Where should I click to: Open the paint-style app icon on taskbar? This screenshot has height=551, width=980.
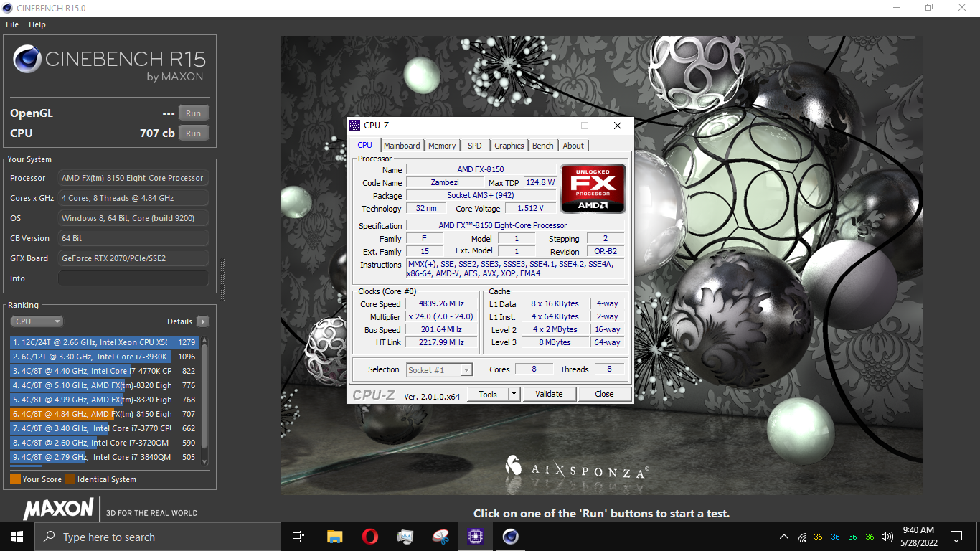440,537
